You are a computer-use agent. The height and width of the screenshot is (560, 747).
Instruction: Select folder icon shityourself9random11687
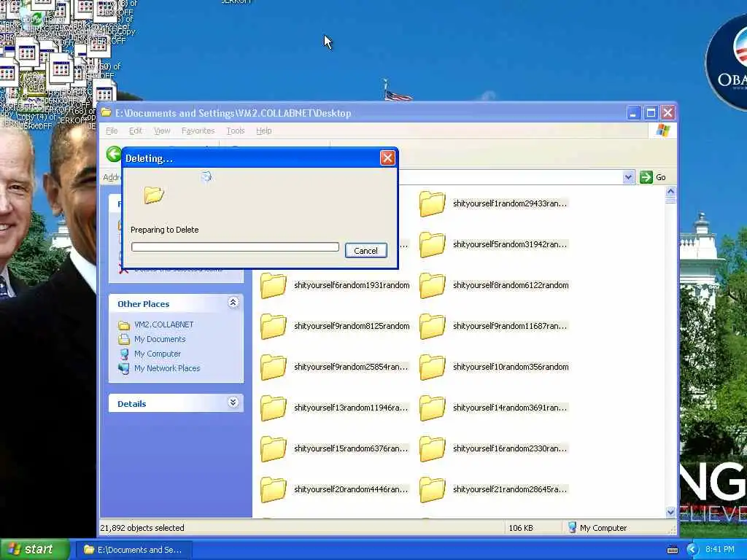[432, 327]
